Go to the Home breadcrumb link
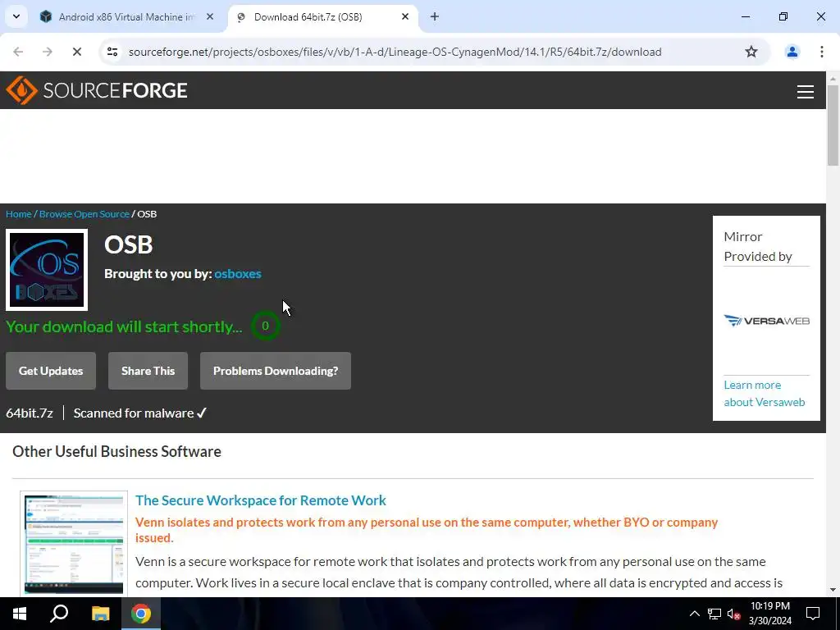Image resolution: width=840 pixels, height=630 pixels. tap(19, 214)
